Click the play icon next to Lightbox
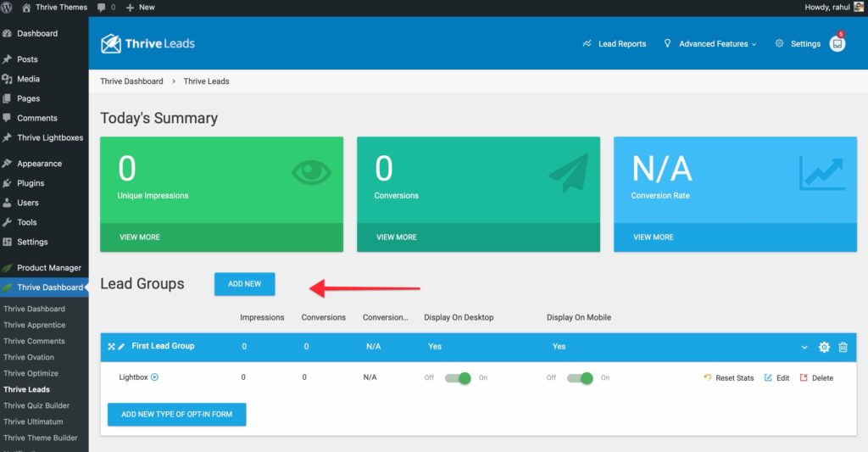 [154, 377]
